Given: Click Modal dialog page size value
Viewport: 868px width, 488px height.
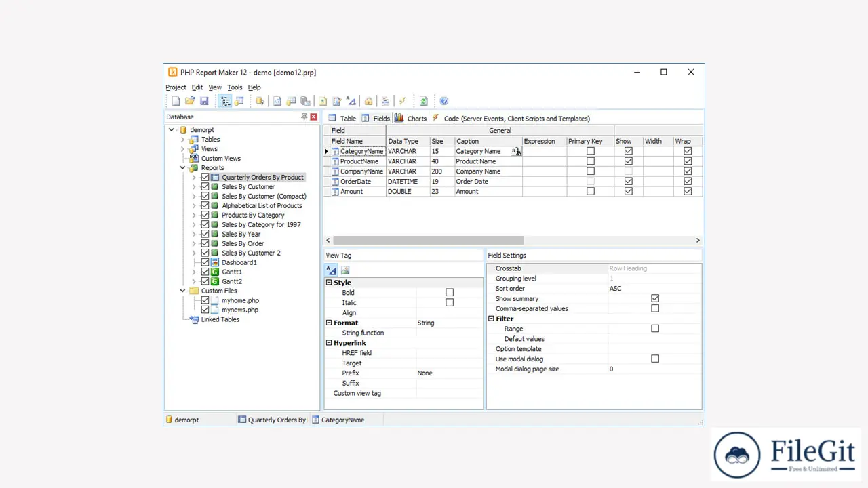Looking at the screenshot, I should point(654,369).
